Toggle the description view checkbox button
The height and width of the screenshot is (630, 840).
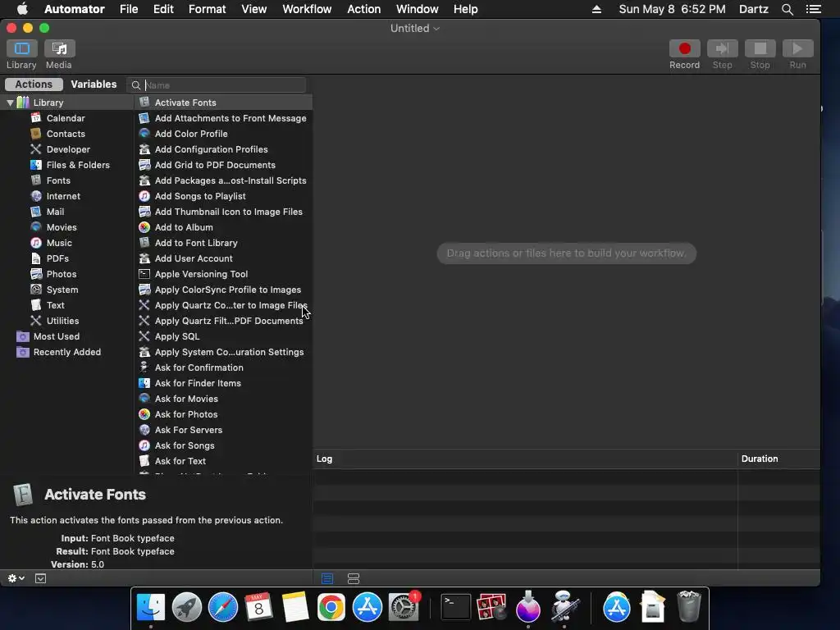pos(40,578)
